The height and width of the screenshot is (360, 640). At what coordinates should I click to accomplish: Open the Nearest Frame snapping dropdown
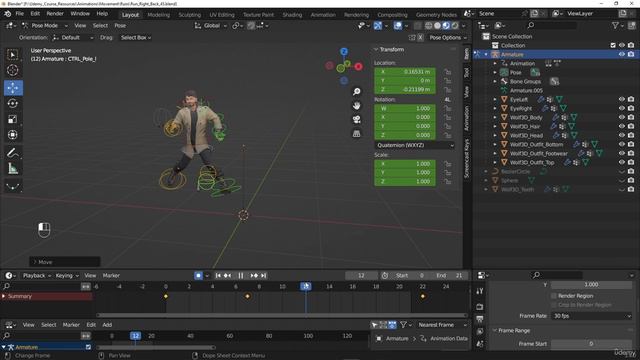click(x=442, y=325)
